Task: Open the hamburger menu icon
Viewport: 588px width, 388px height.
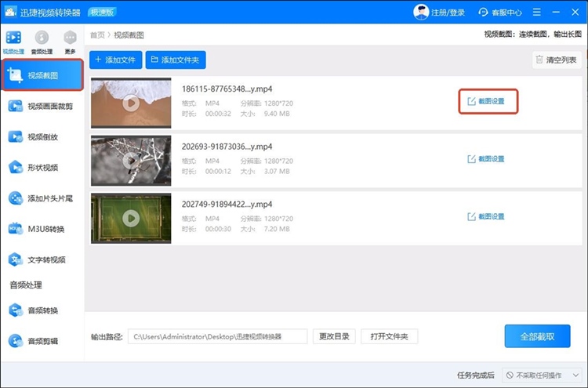Action: pyautogui.click(x=536, y=13)
